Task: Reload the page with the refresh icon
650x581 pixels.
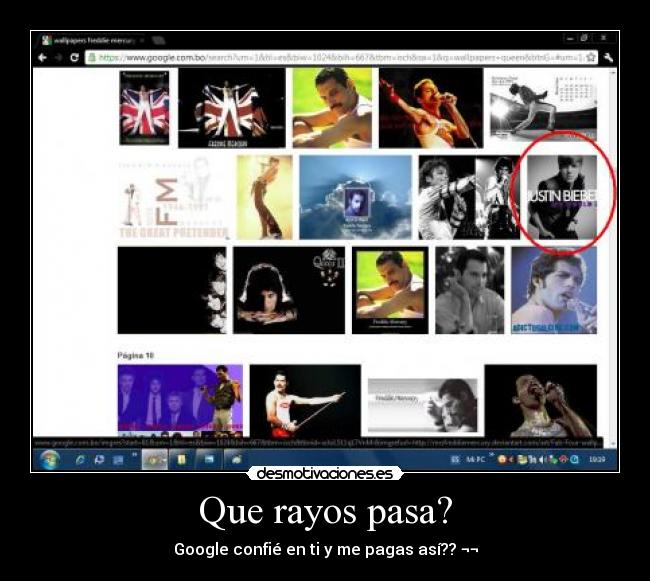Action: 74,57
